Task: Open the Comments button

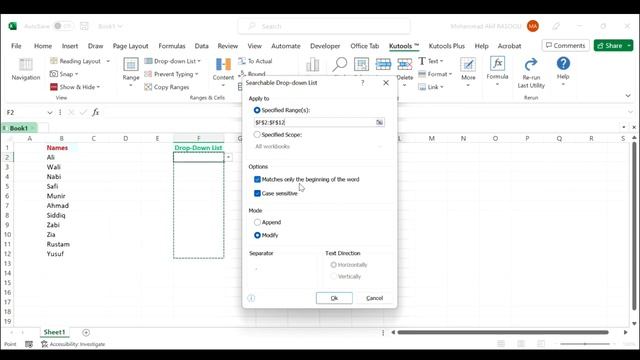Action: [x=566, y=46]
